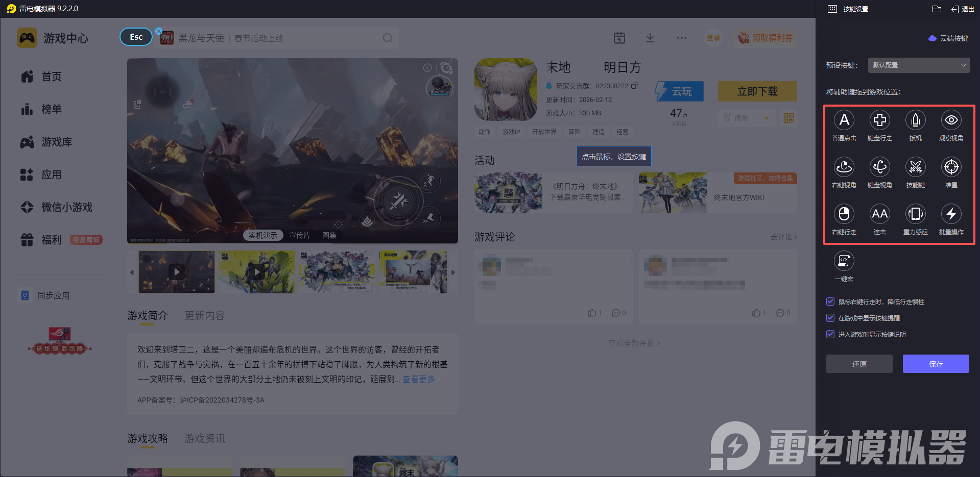980x477 pixels.
Task: Select the 游戏简介 tab
Action: pyautogui.click(x=148, y=316)
